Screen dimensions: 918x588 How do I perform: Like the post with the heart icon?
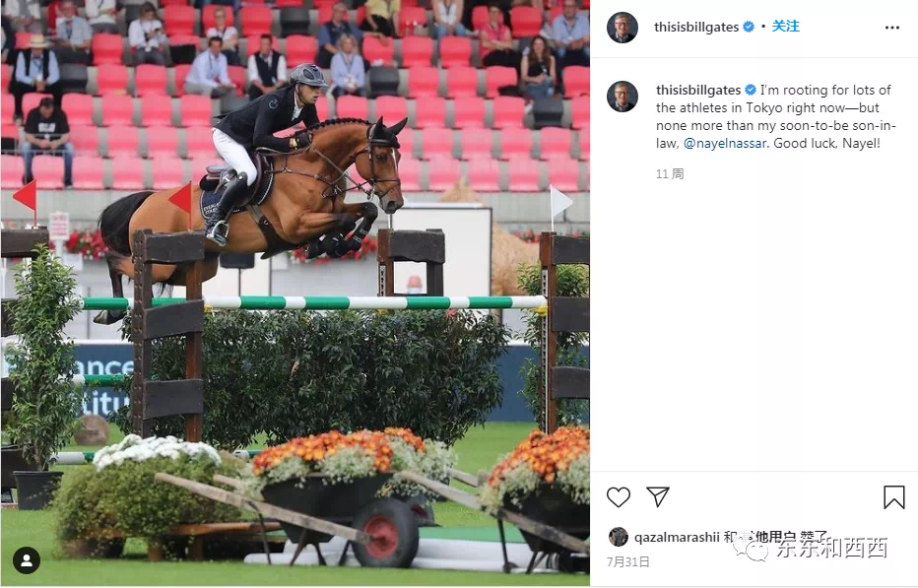coord(619,497)
